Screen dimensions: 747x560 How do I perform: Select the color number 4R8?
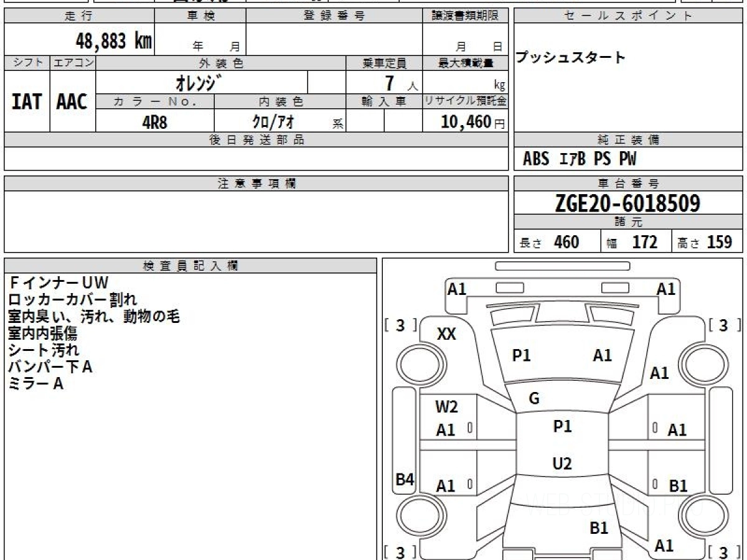(155, 122)
